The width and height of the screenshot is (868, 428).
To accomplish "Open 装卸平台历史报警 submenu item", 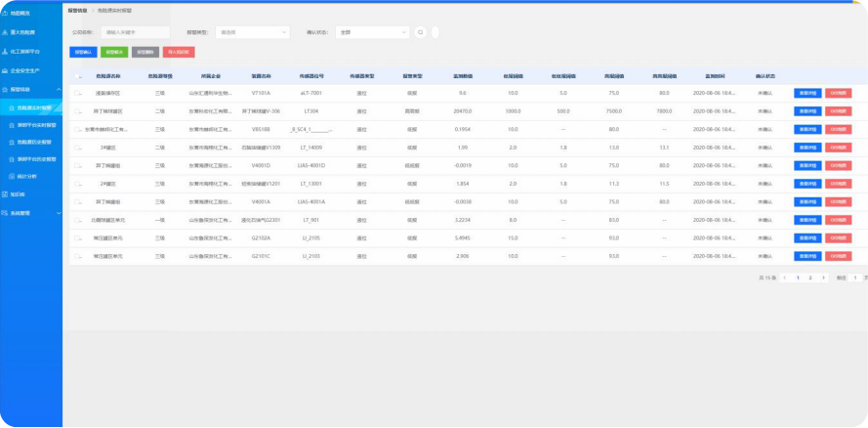I will point(31,159).
